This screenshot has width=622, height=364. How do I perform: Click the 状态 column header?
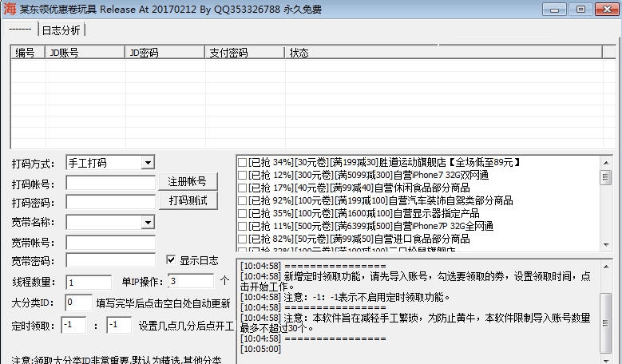tap(443, 53)
